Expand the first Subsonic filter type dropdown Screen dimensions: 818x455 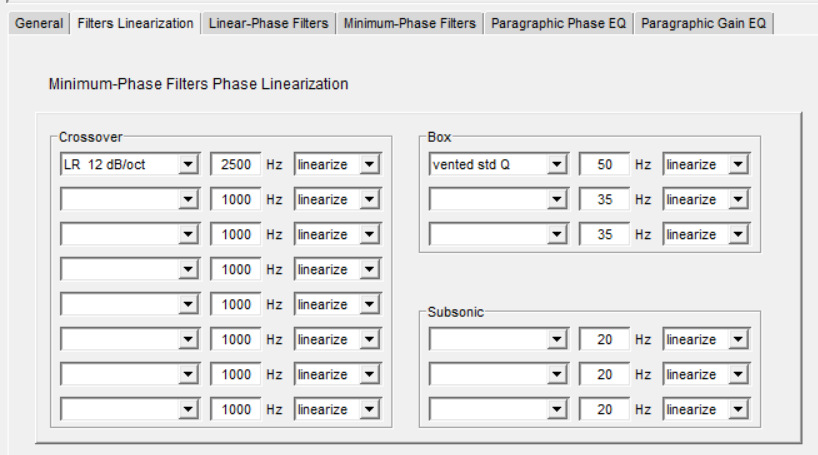pyautogui.click(x=557, y=340)
